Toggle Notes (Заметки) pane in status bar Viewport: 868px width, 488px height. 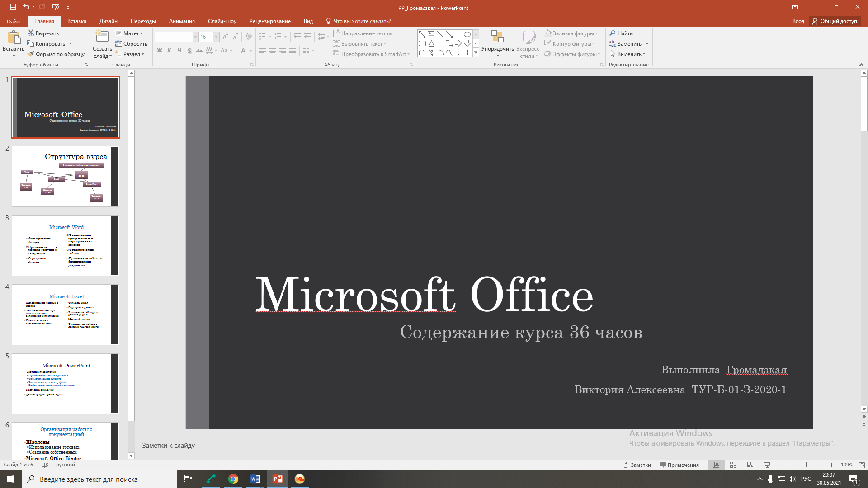point(637,465)
